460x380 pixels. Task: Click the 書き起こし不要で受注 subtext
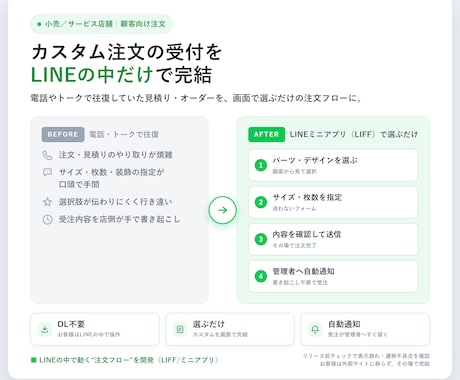tap(300, 283)
